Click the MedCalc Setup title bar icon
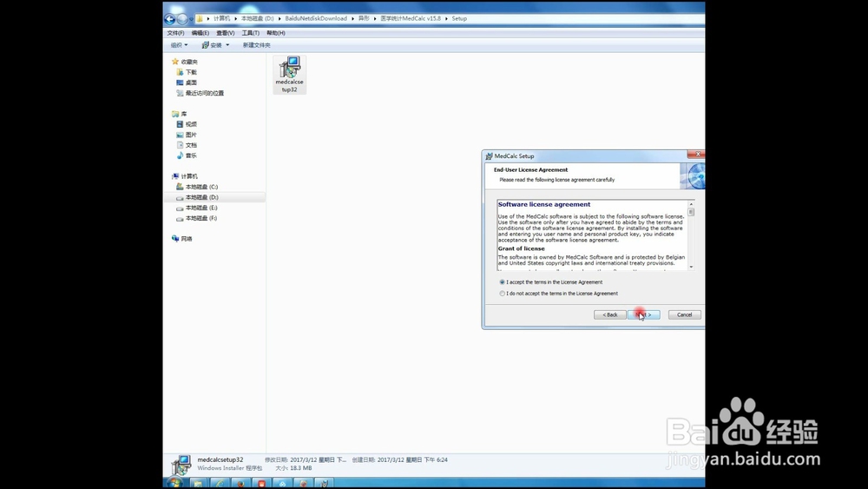 coord(489,156)
